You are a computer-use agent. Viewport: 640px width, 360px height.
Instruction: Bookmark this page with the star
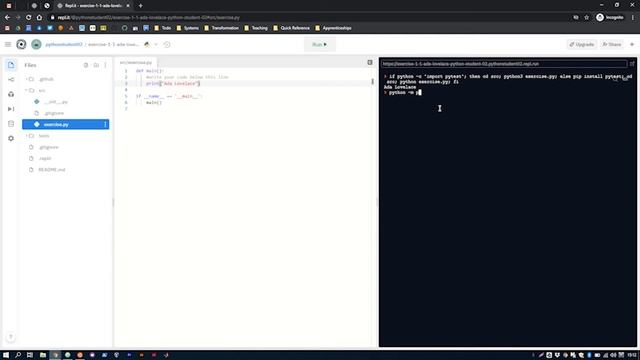(x=587, y=18)
